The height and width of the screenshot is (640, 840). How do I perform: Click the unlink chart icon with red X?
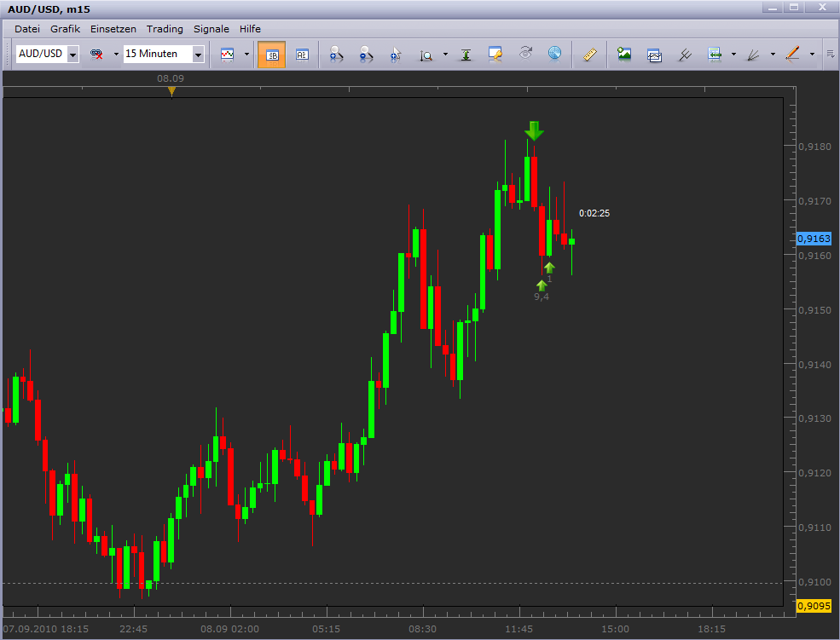pyautogui.click(x=96, y=54)
